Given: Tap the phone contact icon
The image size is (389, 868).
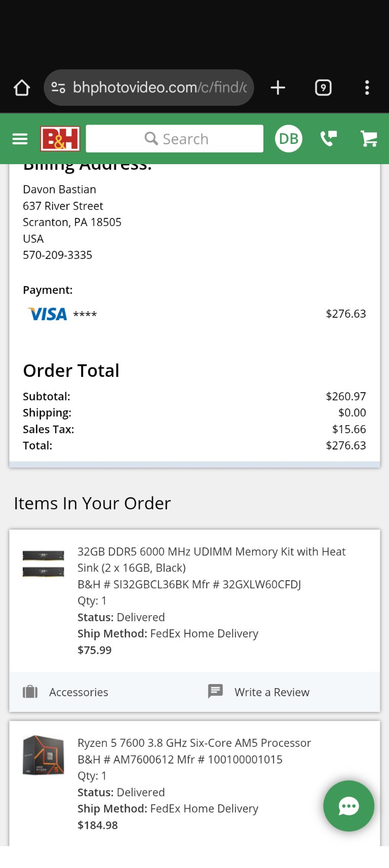Looking at the screenshot, I should coord(329,139).
